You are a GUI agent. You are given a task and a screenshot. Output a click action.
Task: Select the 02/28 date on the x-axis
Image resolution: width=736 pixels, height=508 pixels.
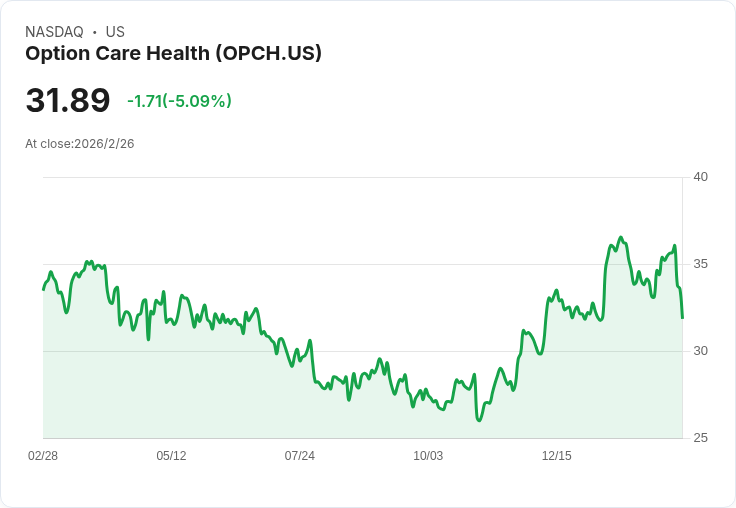pyautogui.click(x=43, y=456)
